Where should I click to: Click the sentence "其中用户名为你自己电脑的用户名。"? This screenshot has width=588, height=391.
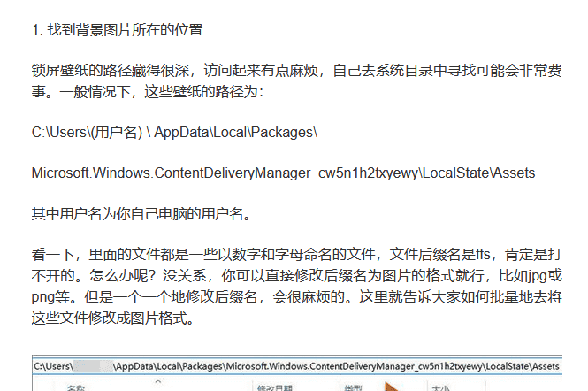(x=141, y=213)
